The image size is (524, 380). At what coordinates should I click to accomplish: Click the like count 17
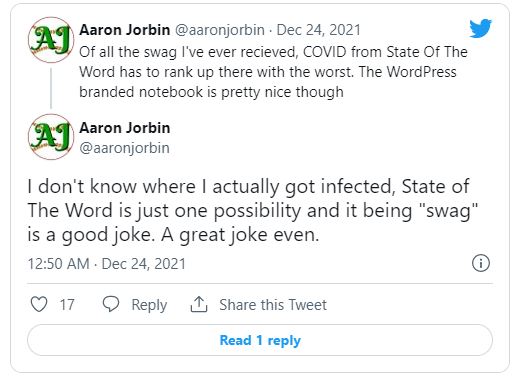point(67,305)
